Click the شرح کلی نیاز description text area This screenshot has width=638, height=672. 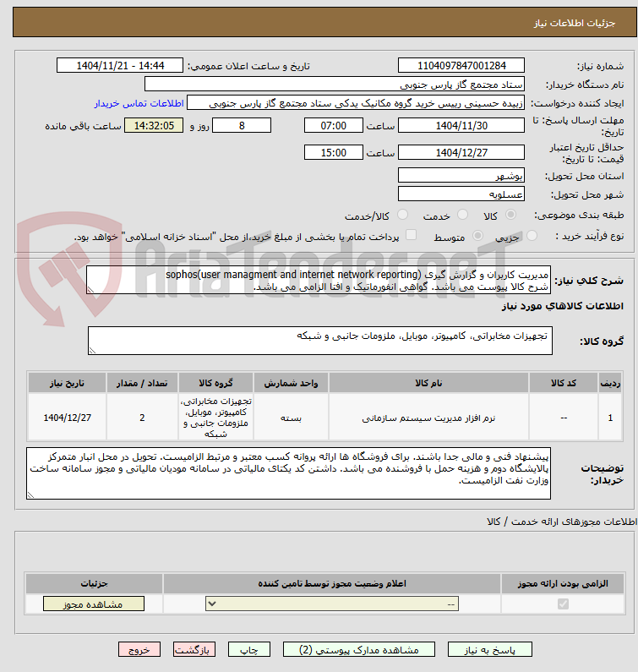coord(319,280)
